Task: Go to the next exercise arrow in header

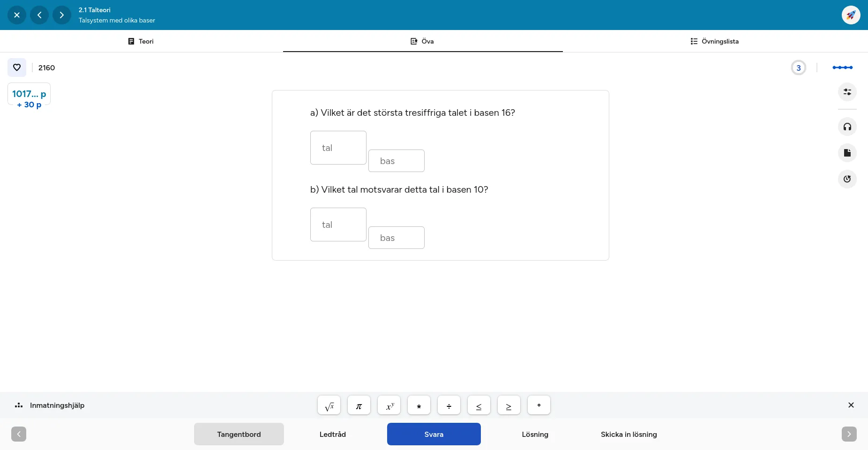Action: [x=62, y=15]
